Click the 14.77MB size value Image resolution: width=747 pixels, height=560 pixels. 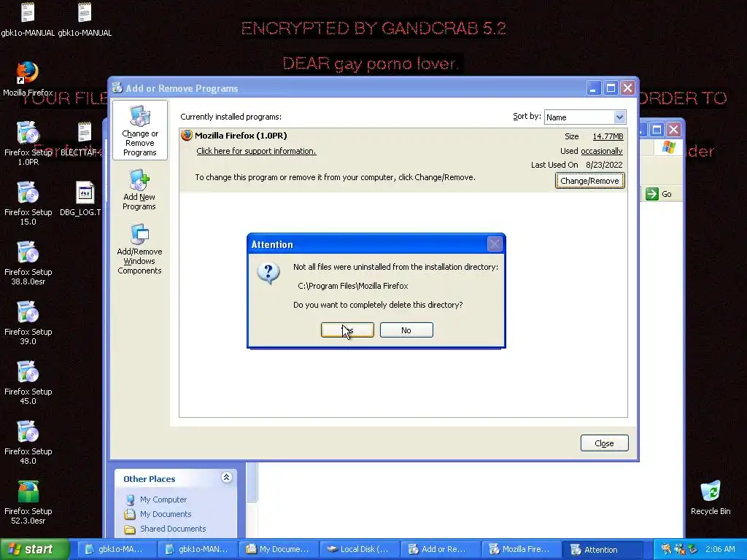(608, 136)
